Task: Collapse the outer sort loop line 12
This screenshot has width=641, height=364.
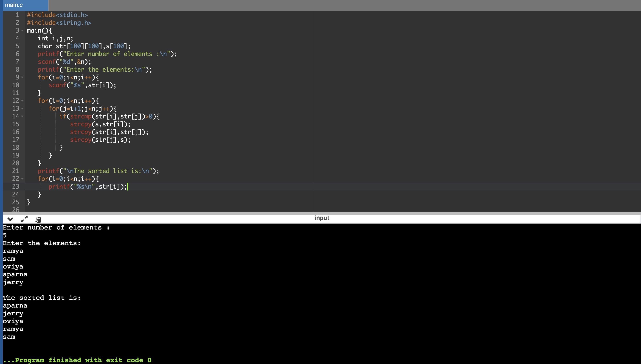Action: coord(22,101)
